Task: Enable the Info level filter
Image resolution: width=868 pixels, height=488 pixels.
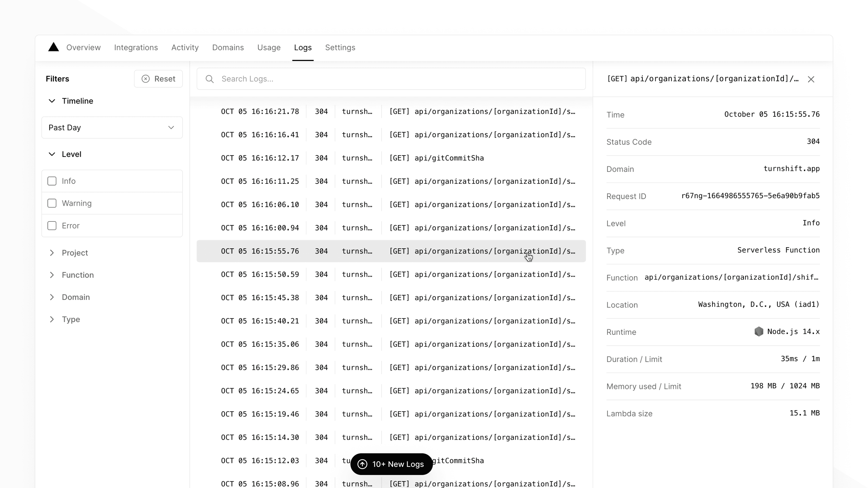Action: (52, 181)
